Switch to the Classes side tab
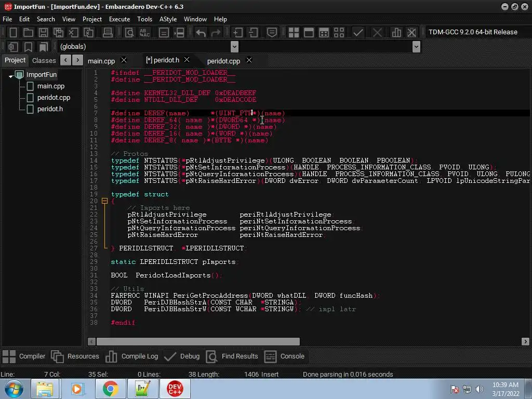This screenshot has height=399, width=532. tap(44, 60)
